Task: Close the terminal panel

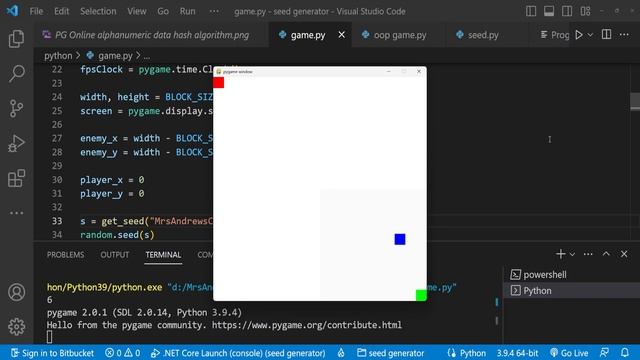Action: pyautogui.click(x=624, y=254)
